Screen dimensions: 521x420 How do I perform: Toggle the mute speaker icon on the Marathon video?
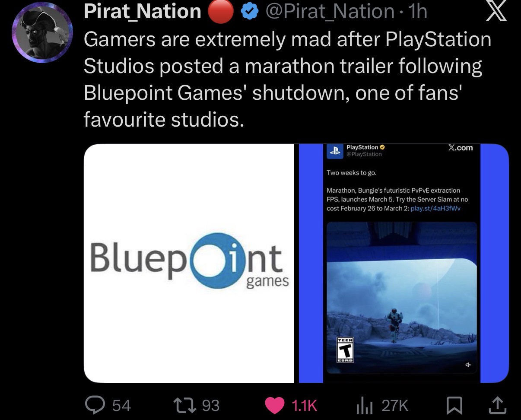tap(468, 366)
